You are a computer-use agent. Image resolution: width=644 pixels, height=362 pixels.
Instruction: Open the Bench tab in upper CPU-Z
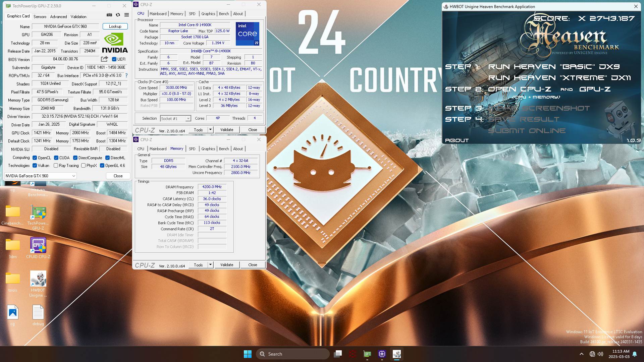[224, 14]
